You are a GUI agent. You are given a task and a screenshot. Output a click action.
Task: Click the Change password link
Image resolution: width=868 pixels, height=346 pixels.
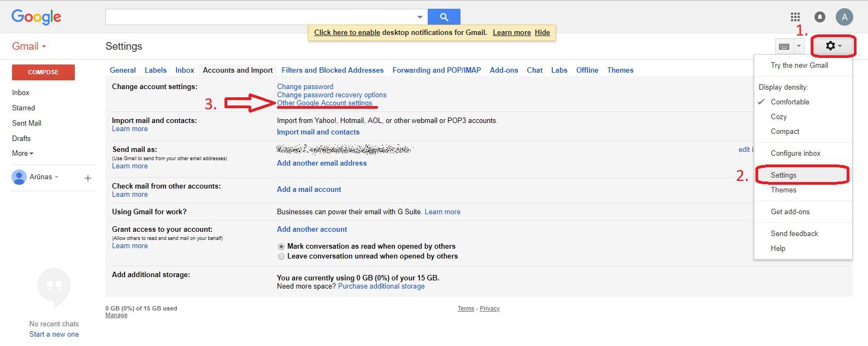pos(305,86)
